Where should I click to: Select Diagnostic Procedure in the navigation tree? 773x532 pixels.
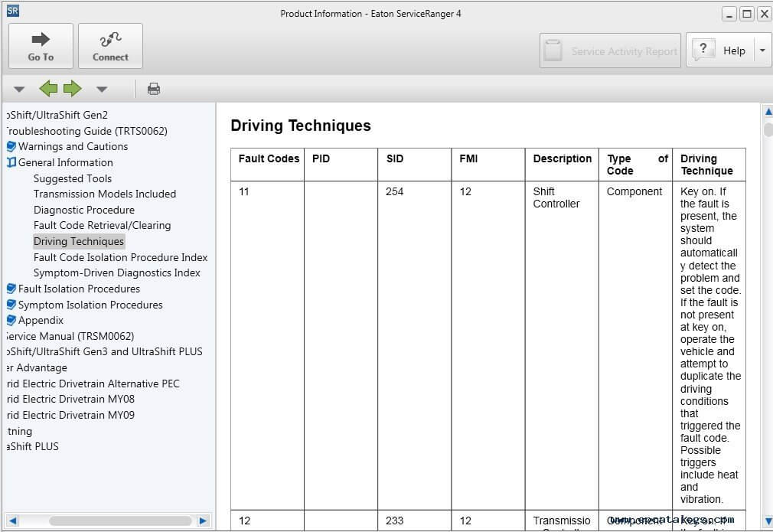[x=83, y=210]
